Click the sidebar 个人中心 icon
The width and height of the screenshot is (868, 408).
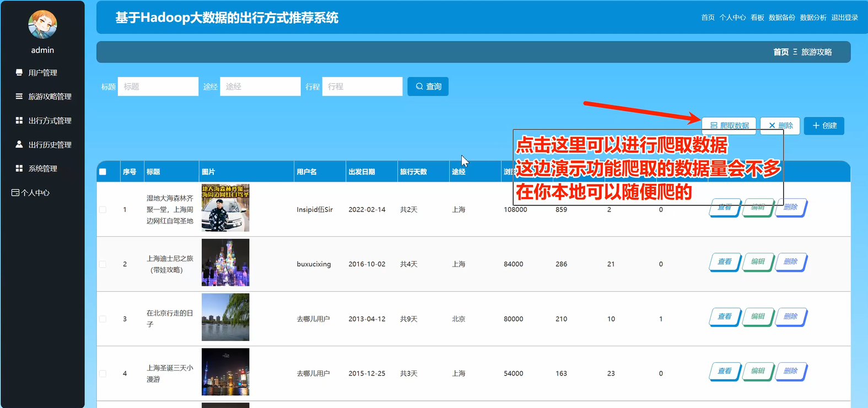pos(15,193)
